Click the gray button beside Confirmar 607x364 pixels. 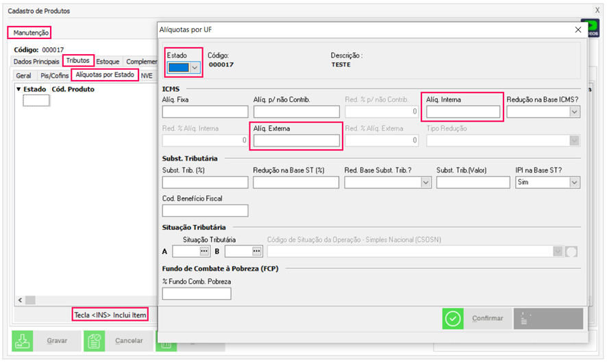(548, 319)
